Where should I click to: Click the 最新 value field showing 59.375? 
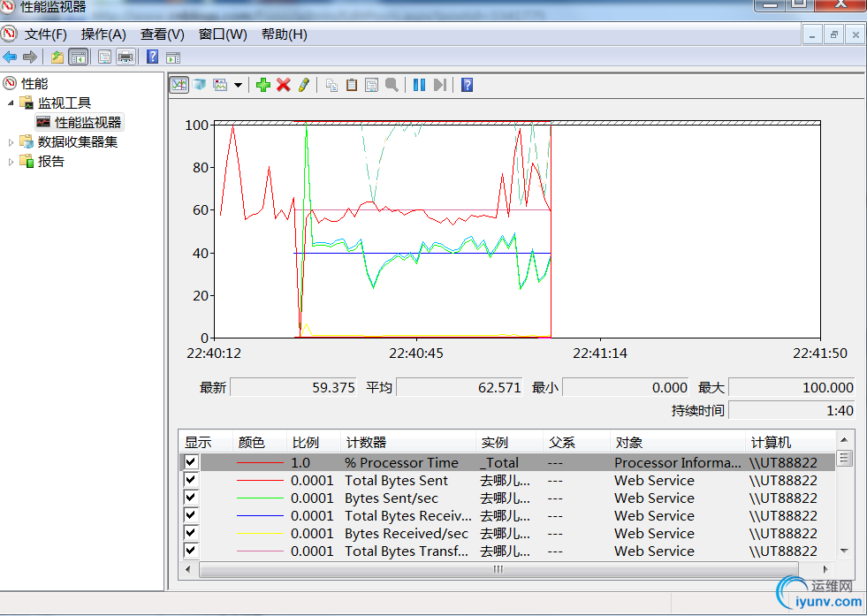point(293,387)
